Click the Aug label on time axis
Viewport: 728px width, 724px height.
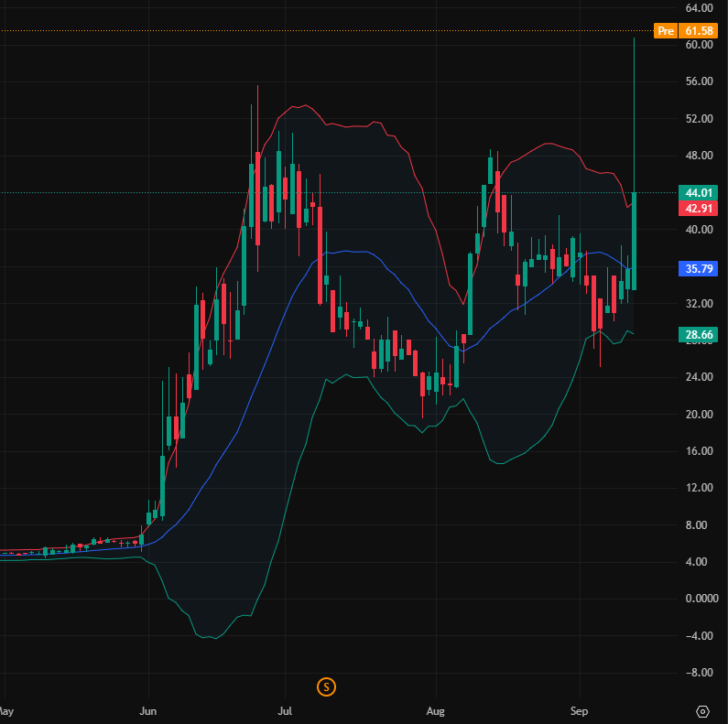click(436, 711)
